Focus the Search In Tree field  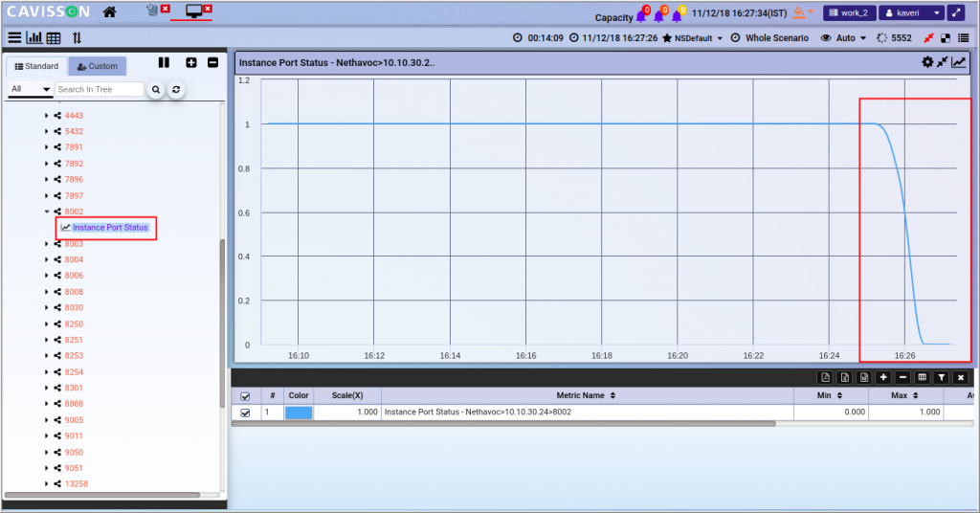pyautogui.click(x=100, y=89)
